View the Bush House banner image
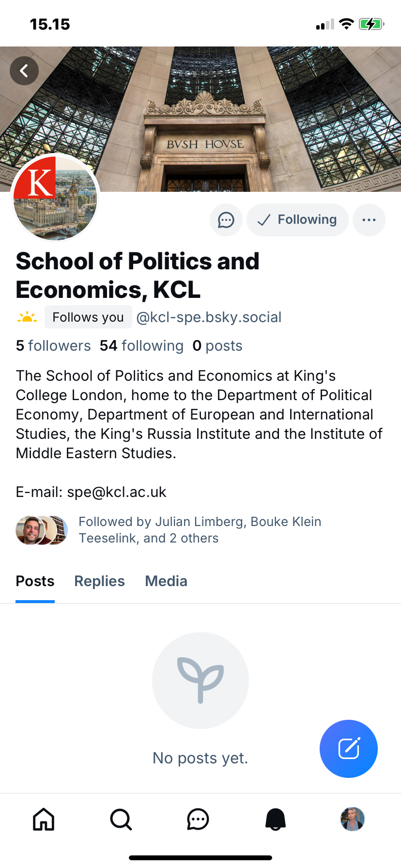Screen dimensions: 401x868 (x=242, y=116)
